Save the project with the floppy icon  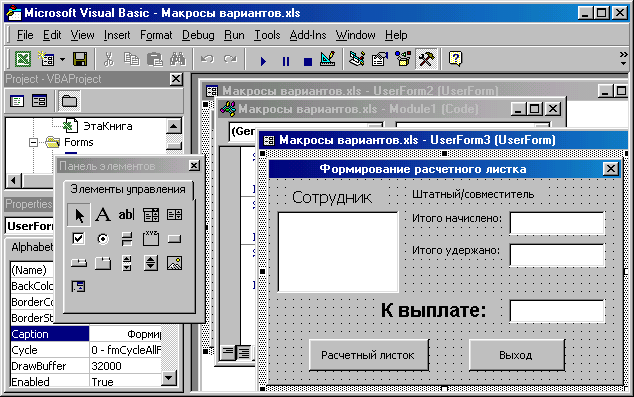click(x=80, y=59)
